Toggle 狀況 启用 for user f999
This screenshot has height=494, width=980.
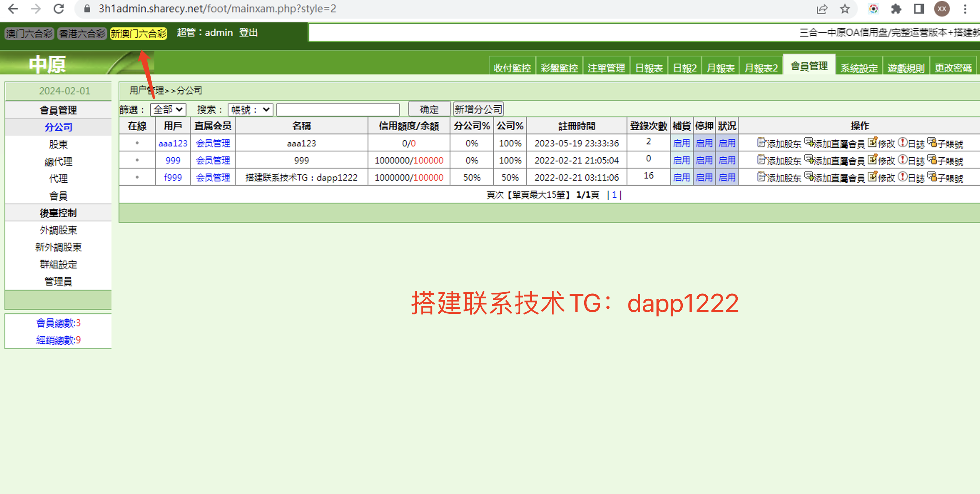click(x=727, y=177)
